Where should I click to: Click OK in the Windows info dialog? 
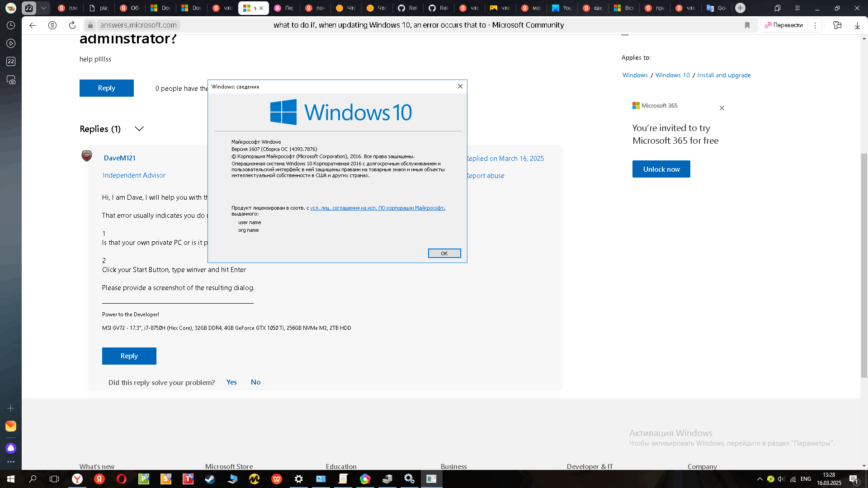coord(444,253)
